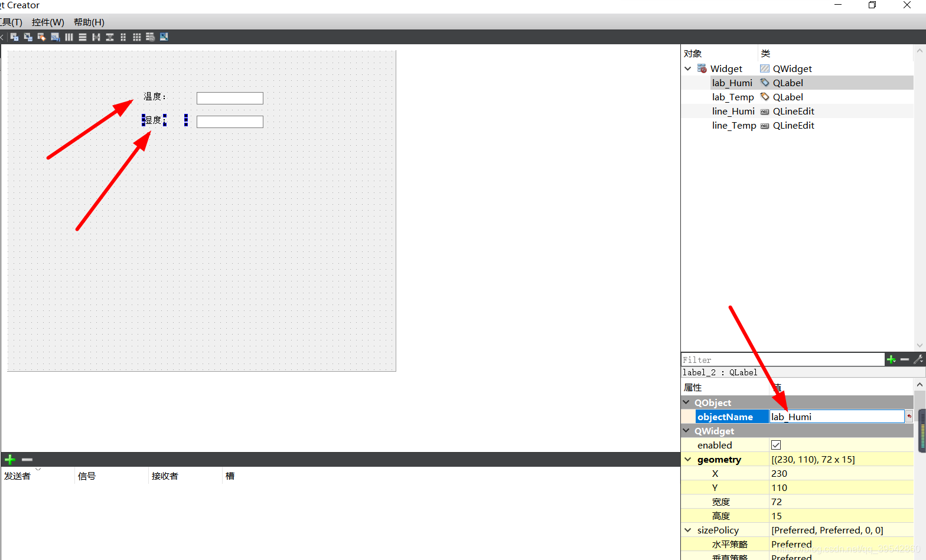The width and height of the screenshot is (926, 560).
Task: Switch to Edit Signals/Slots mode
Action: [x=28, y=37]
